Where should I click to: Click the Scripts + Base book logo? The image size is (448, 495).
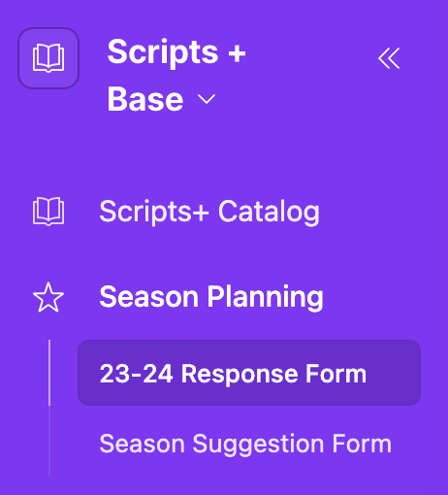coord(48,58)
